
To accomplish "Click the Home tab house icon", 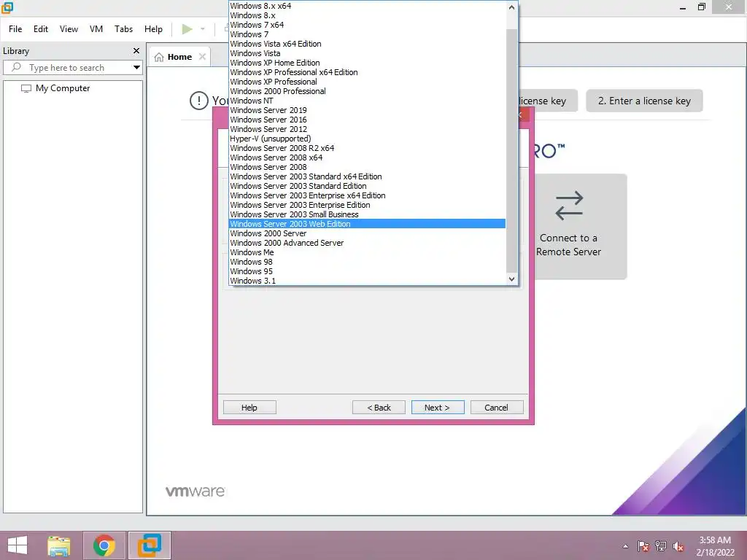I will tap(159, 57).
